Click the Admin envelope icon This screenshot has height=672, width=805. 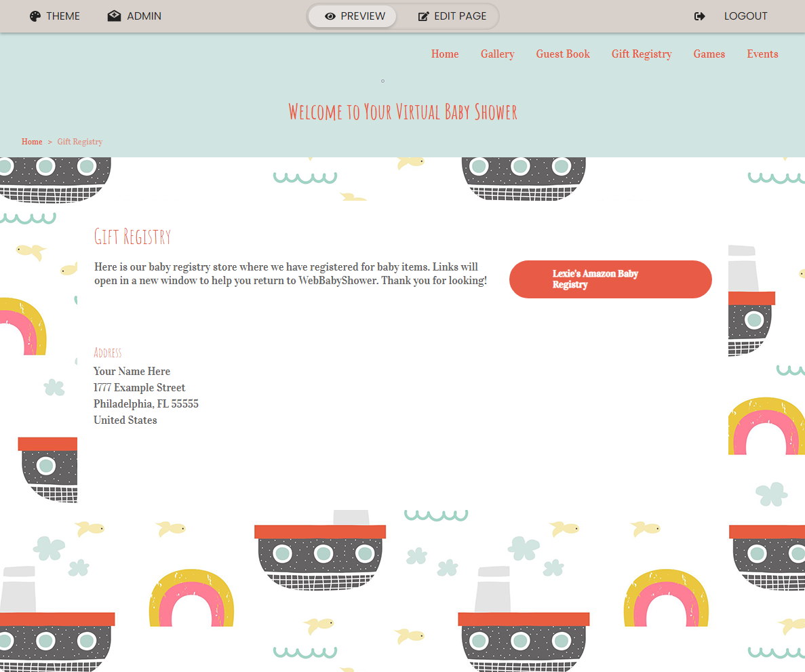(114, 16)
